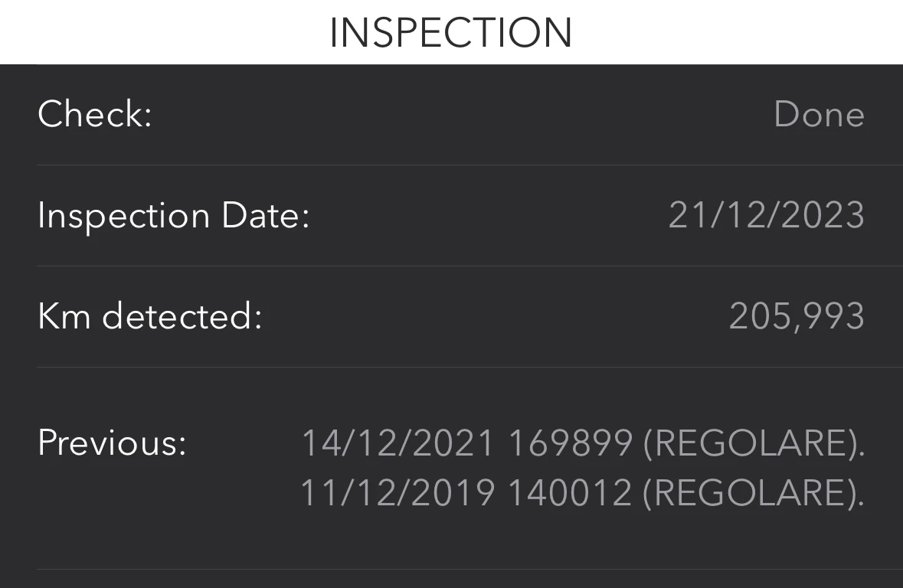Click the 'Check:' row label
Screen dimensions: 903x588
95,115
